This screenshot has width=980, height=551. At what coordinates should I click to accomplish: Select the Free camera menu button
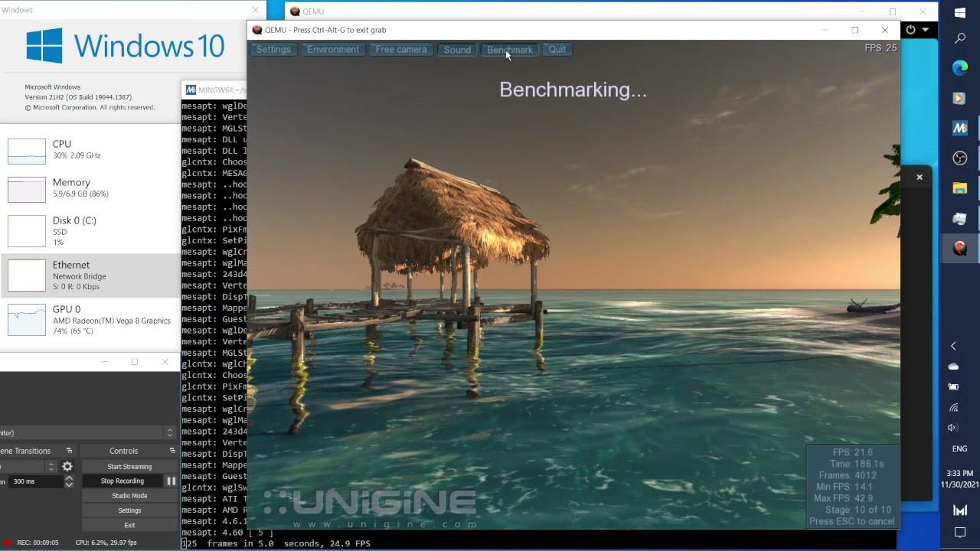coord(401,50)
